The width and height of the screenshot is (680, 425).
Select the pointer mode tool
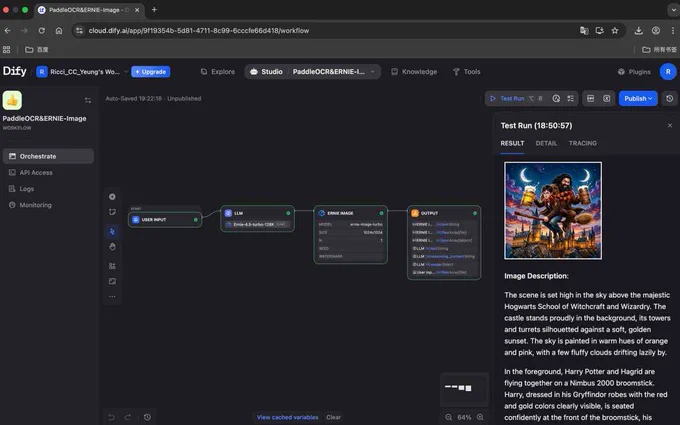pyautogui.click(x=112, y=232)
